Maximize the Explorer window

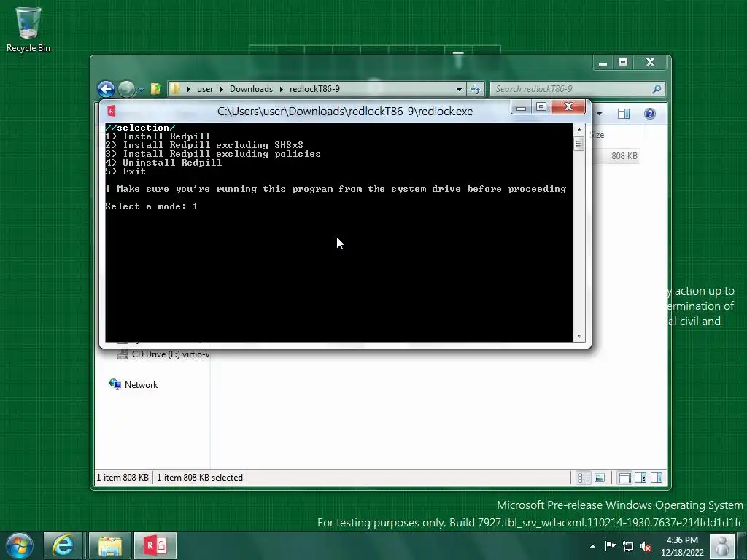[623, 63]
